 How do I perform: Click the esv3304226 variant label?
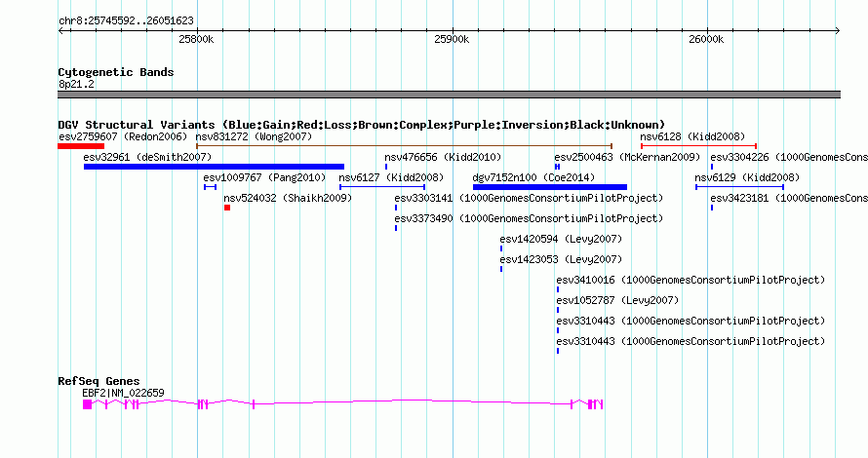789,157
